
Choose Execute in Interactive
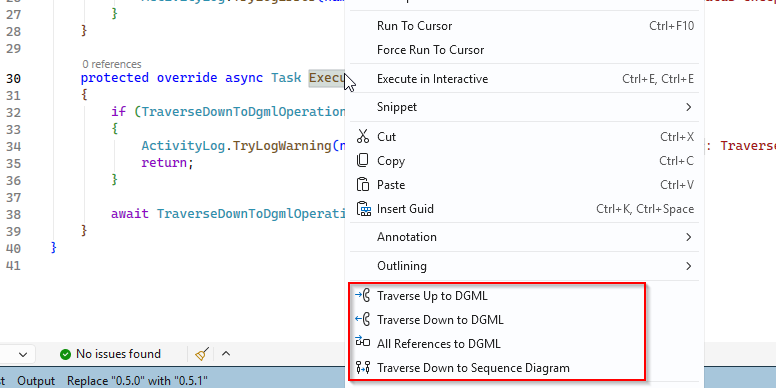coord(524,79)
